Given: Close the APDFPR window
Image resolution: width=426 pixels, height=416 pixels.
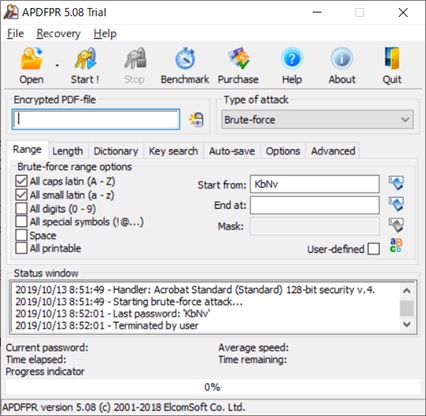Looking at the screenshot, I should coord(403,13).
